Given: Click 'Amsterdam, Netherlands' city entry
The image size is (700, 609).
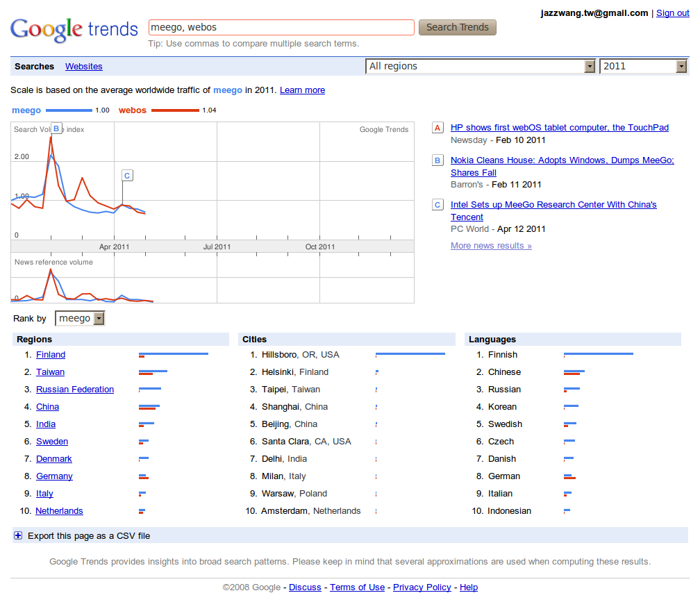Looking at the screenshot, I should 310,511.
